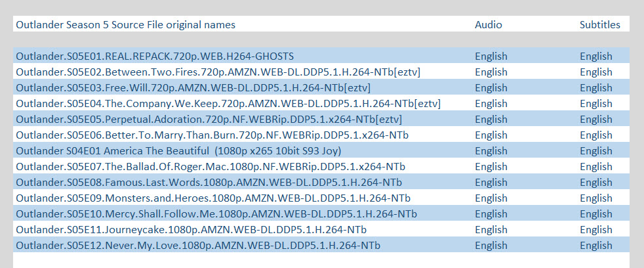The image size is (644, 268).
Task: Select the S05E09 Monsters.and.Heroes filename
Action: 213,198
